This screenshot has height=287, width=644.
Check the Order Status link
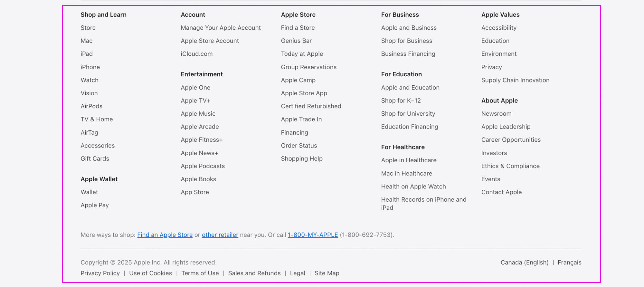pos(299,146)
